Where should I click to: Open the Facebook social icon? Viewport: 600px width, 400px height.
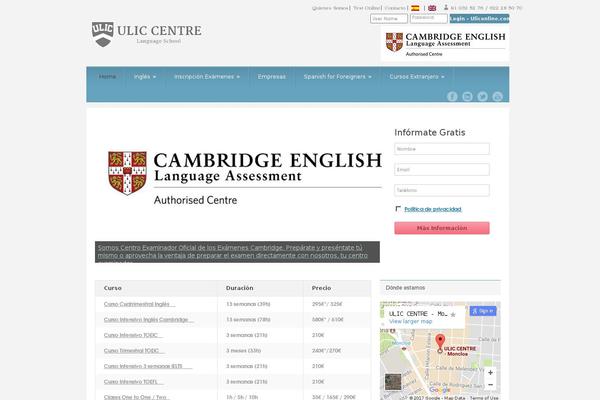tap(452, 96)
